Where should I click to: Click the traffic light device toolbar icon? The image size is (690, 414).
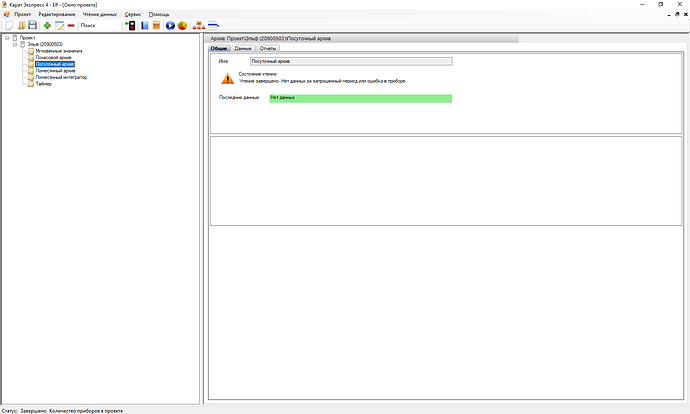click(x=130, y=25)
